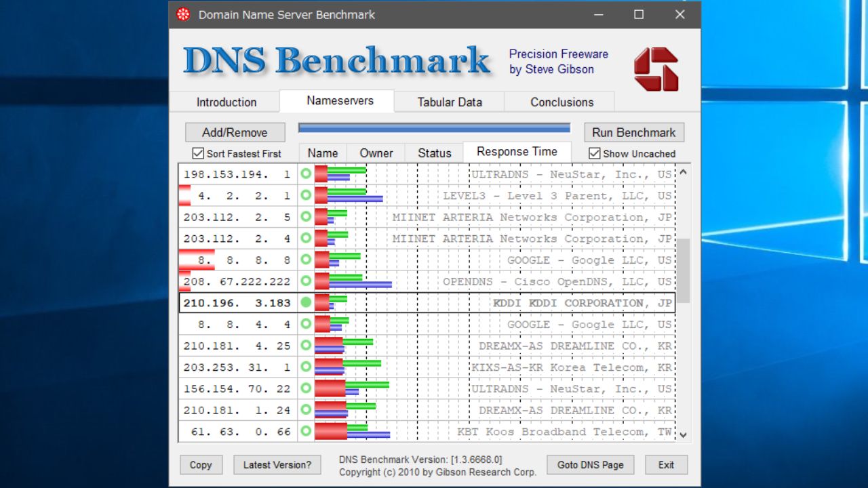
Task: Click the Gibson Research logo icon
Action: point(656,69)
